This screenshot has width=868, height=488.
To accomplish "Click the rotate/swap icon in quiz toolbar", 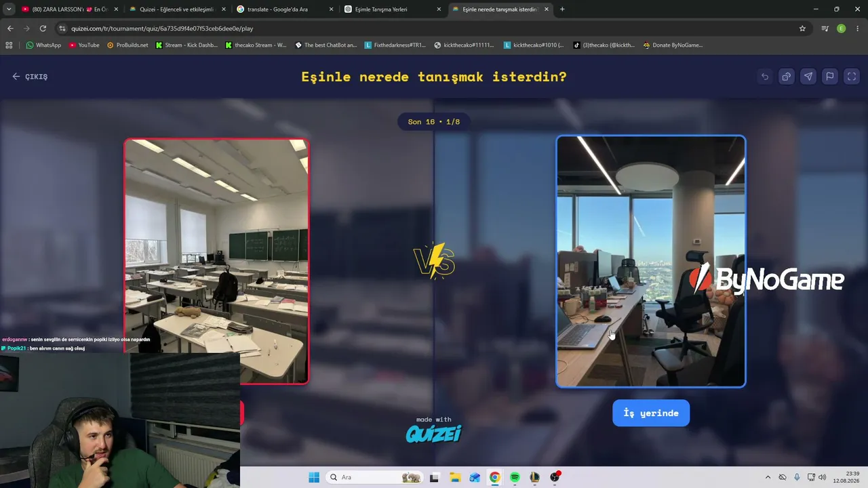I will click(x=787, y=77).
